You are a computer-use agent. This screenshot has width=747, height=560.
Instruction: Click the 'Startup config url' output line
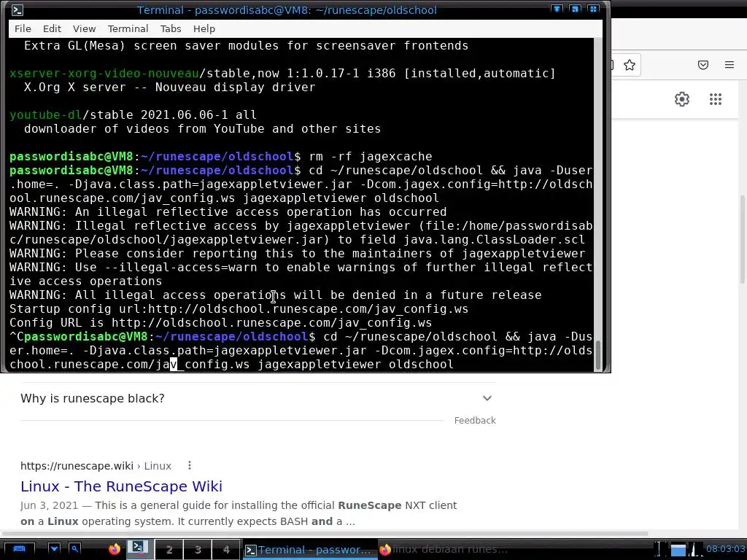pyautogui.click(x=239, y=309)
